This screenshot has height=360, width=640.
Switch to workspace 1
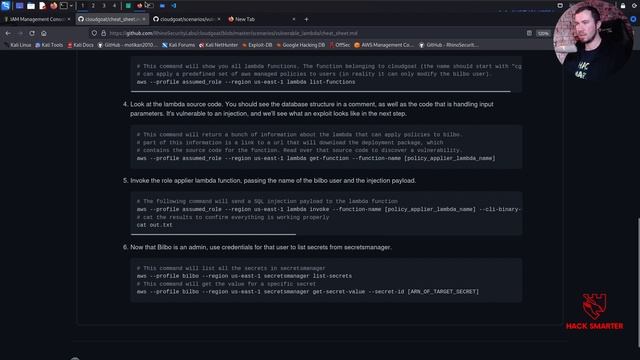[82, 6]
